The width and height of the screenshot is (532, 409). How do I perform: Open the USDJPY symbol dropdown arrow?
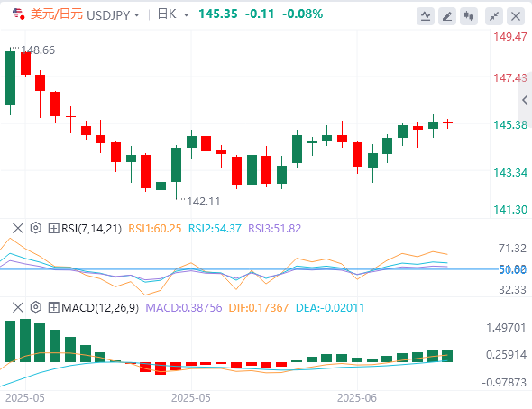137,15
